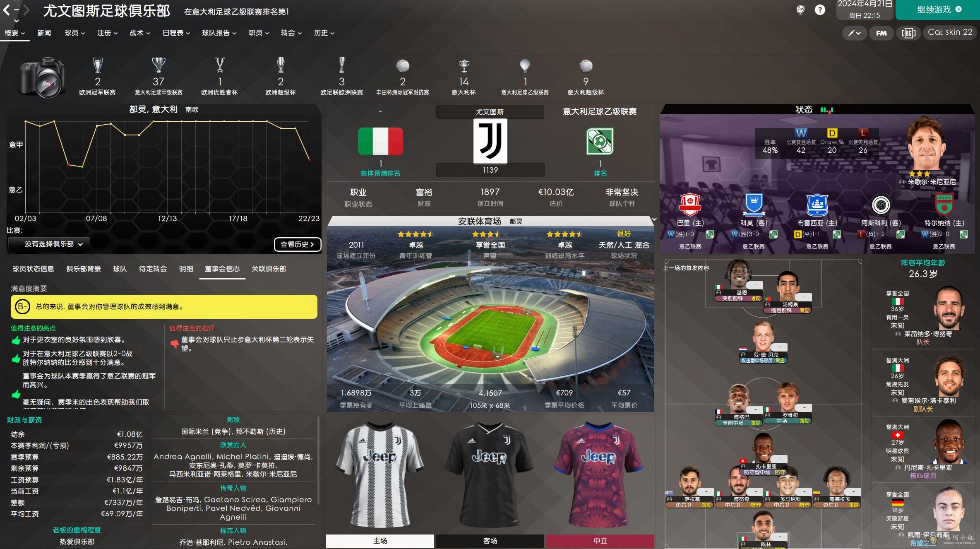The image size is (980, 549).
Task: Click the BG background toggle icon
Action: (x=908, y=33)
